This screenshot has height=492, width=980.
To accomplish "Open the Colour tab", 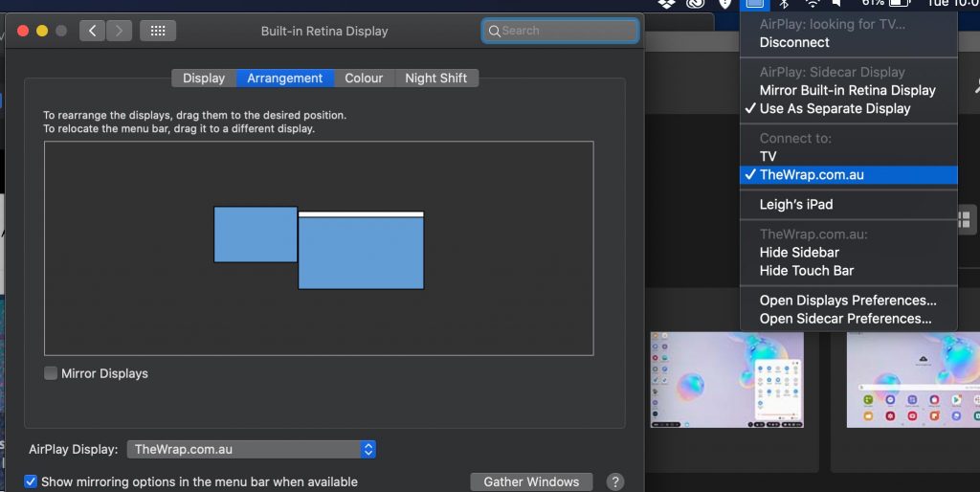I will click(364, 78).
